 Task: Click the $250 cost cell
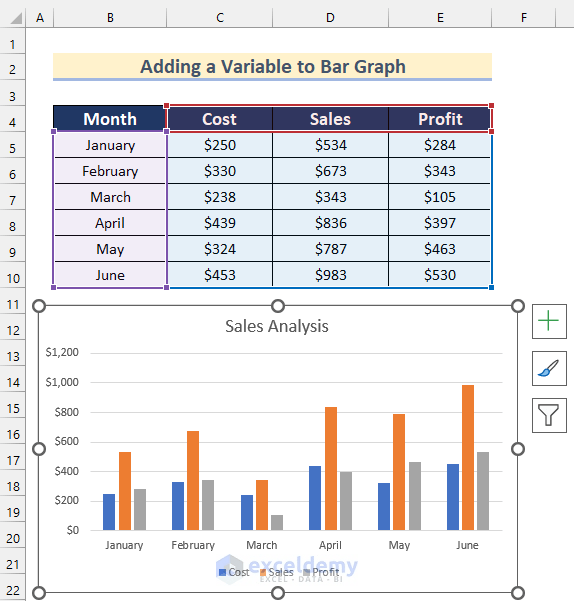point(220,145)
